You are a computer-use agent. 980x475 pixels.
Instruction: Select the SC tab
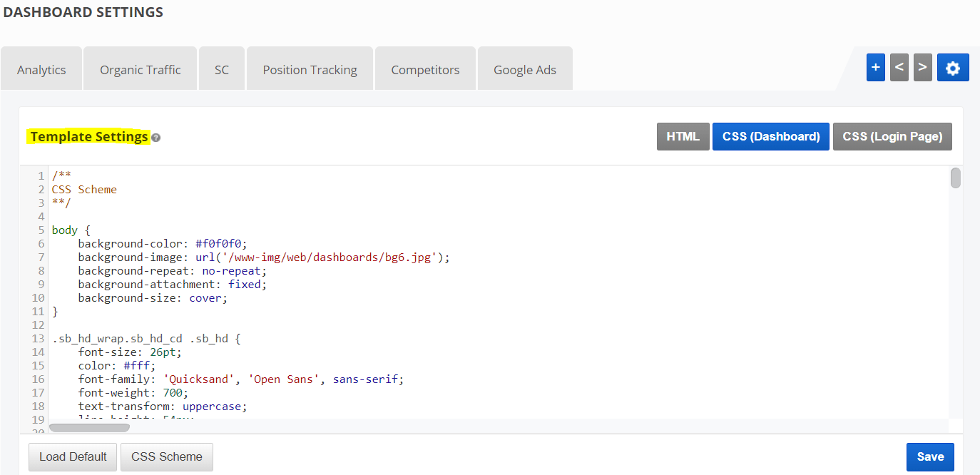click(222, 70)
